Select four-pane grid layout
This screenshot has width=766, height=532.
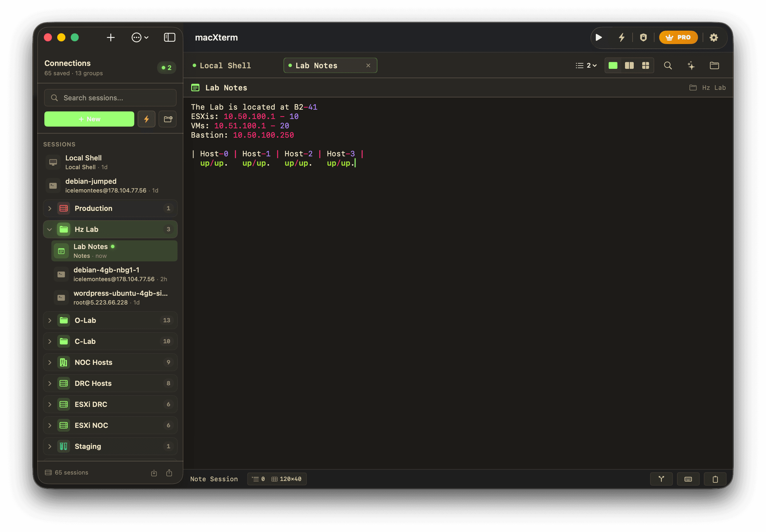[645, 66]
